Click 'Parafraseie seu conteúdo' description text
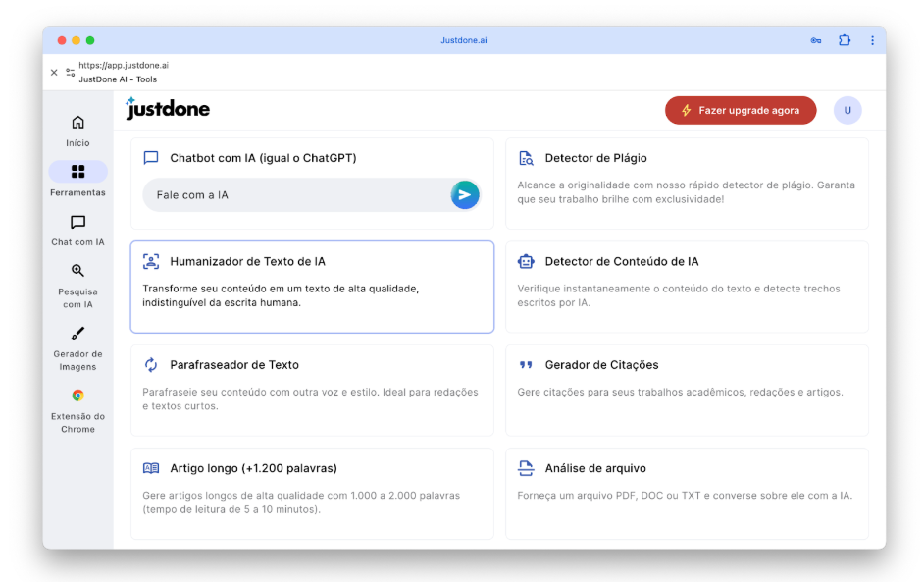 (x=310, y=399)
